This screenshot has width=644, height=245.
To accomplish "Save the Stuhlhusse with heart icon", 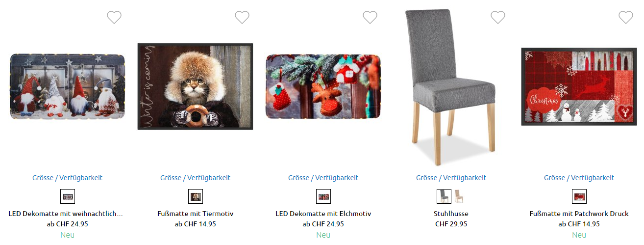I will pos(498,17).
